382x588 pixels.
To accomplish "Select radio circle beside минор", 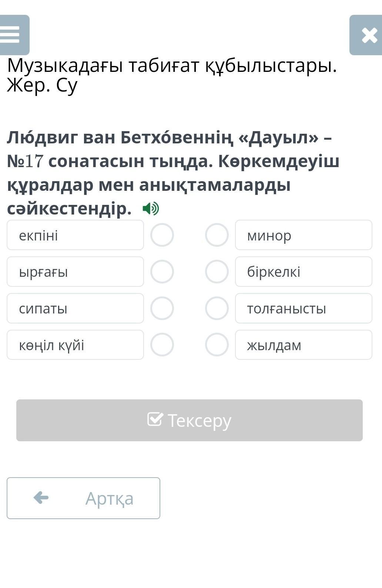I will 217,235.
